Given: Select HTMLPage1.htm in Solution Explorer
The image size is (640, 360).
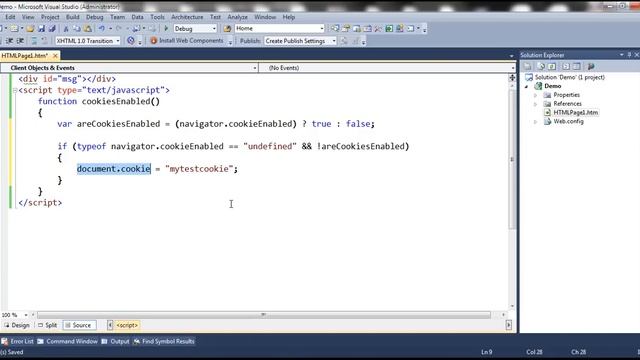Looking at the screenshot, I should [x=576, y=113].
